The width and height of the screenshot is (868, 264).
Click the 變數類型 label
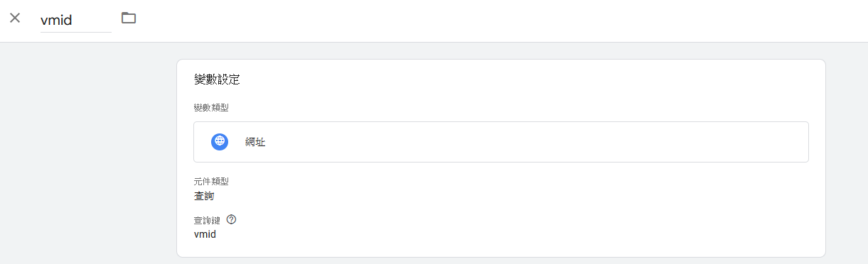(211, 107)
